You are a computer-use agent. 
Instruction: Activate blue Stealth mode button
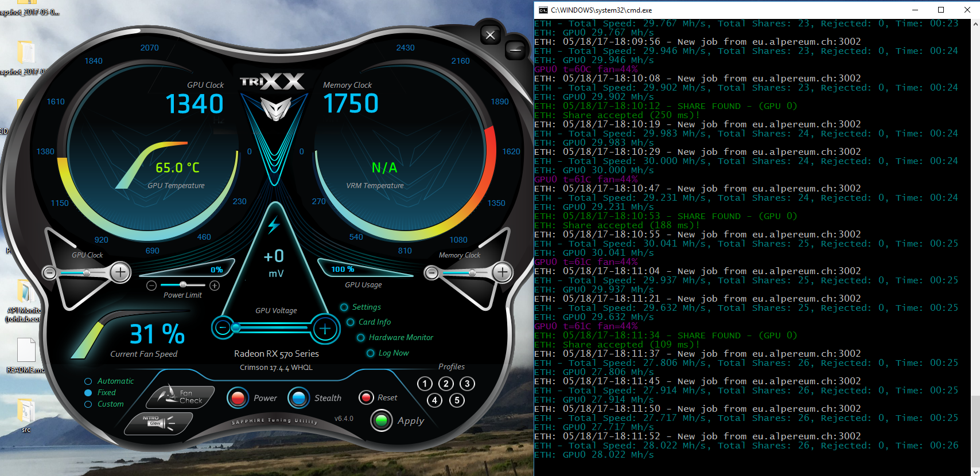[298, 398]
